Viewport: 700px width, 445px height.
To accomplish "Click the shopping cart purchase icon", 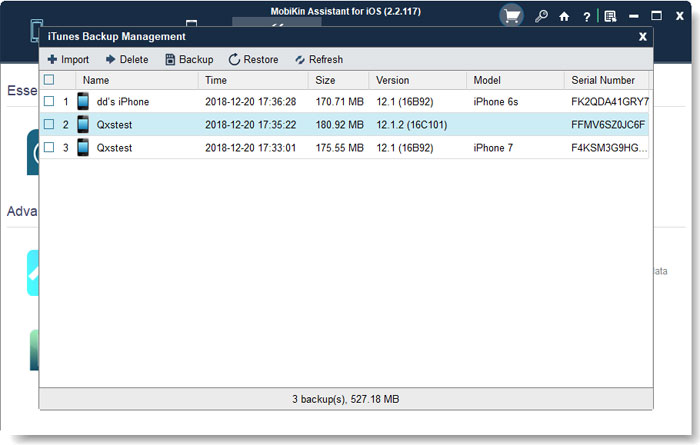I will coord(511,16).
